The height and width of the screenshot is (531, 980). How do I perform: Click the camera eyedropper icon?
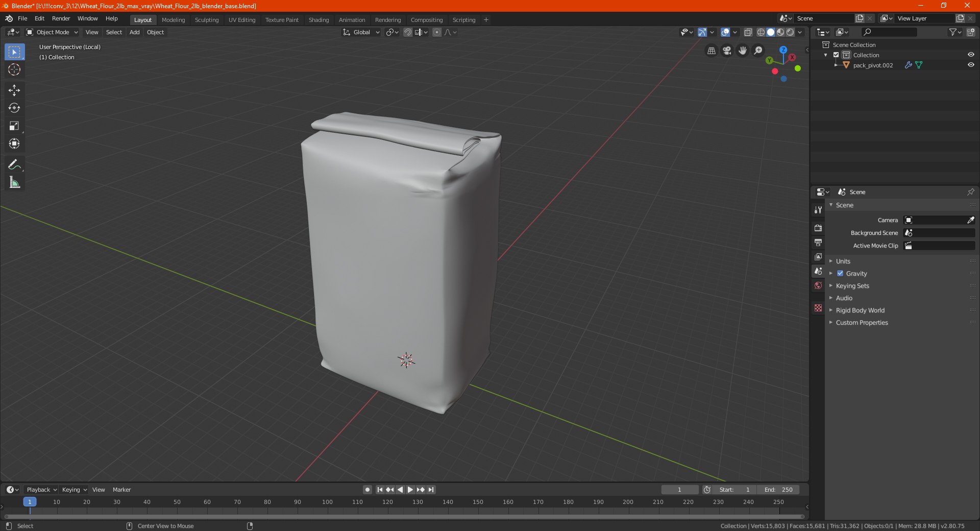click(x=970, y=220)
